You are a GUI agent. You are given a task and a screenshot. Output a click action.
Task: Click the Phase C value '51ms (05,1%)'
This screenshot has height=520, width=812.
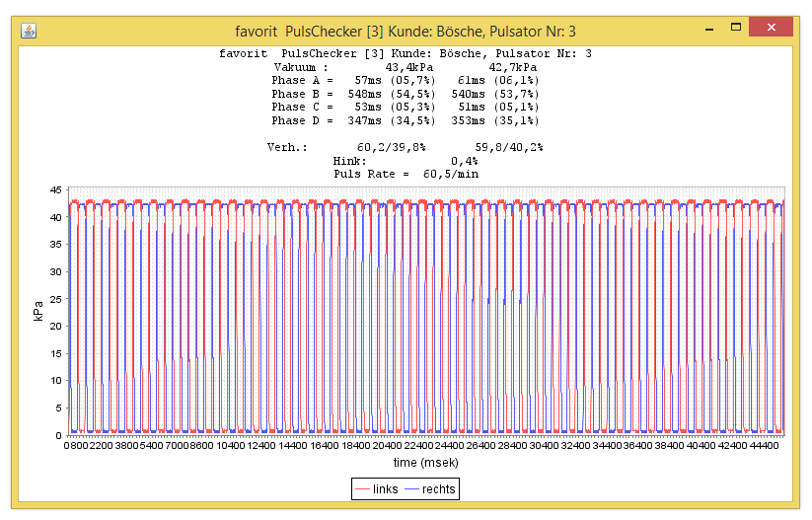[498, 107]
